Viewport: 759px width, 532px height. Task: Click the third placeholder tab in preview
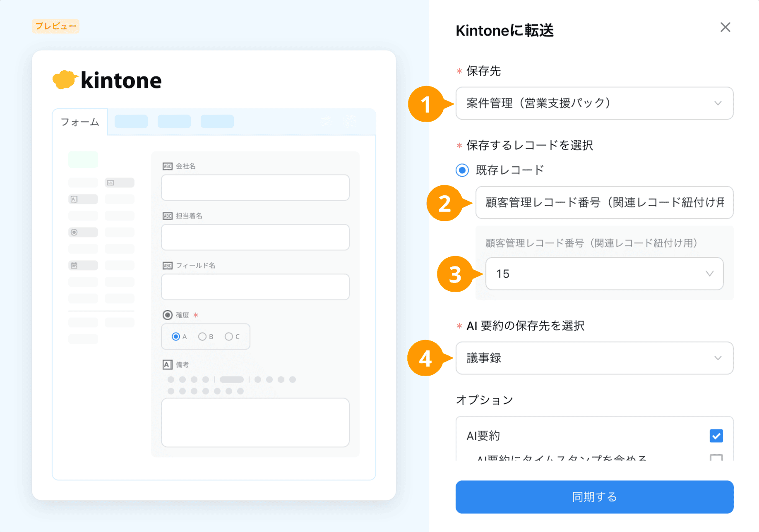point(174,122)
